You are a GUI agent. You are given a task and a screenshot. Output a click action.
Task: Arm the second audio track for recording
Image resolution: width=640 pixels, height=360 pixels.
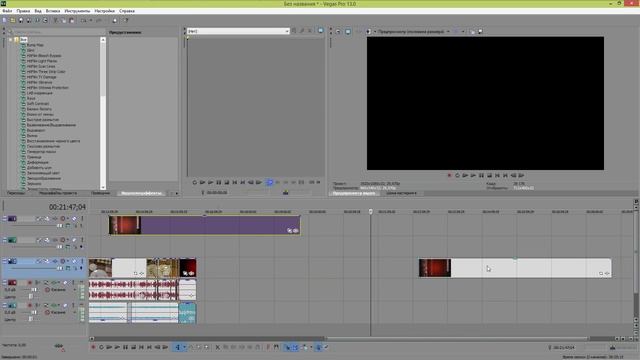coord(30,305)
